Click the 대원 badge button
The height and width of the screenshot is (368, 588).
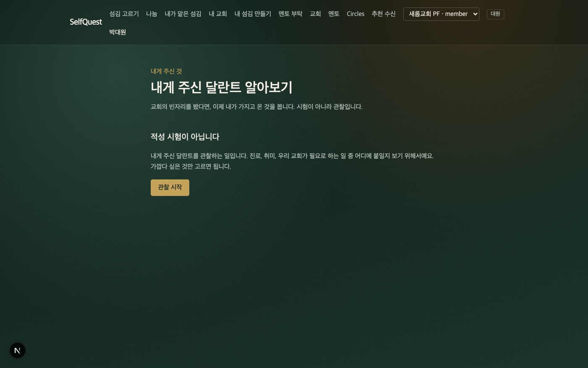coord(496,14)
